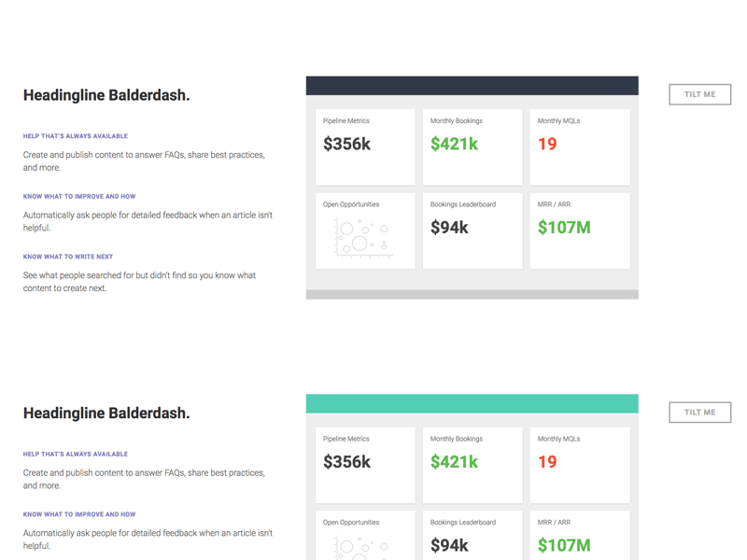The height and width of the screenshot is (560, 747).
Task: Click the red Monthly MQLs count of 19
Action: pos(579,145)
